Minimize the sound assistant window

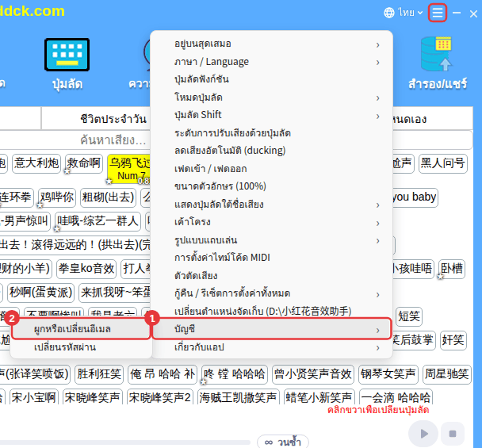click(x=457, y=13)
